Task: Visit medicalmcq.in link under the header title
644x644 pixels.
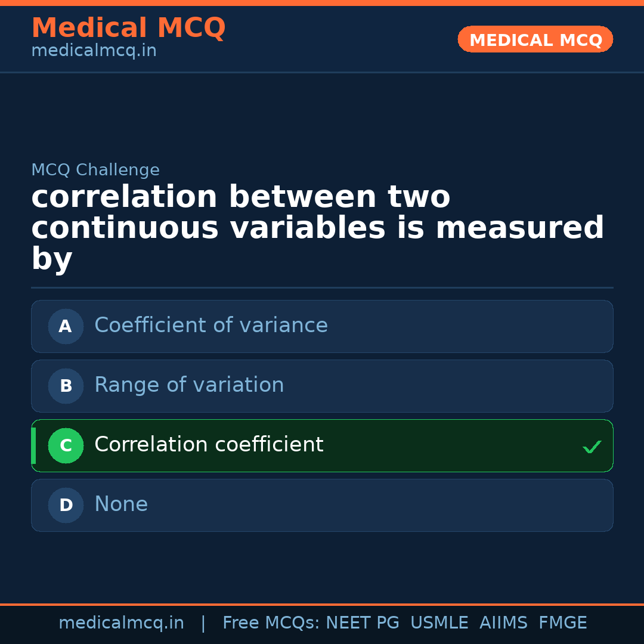Action: click(94, 51)
